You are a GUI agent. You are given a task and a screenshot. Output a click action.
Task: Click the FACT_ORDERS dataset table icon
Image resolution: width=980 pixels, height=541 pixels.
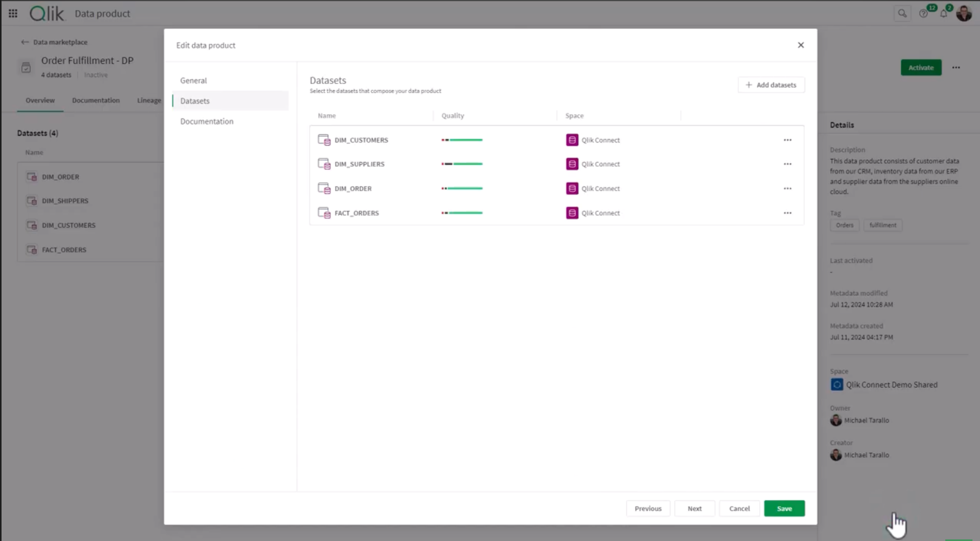[324, 213]
